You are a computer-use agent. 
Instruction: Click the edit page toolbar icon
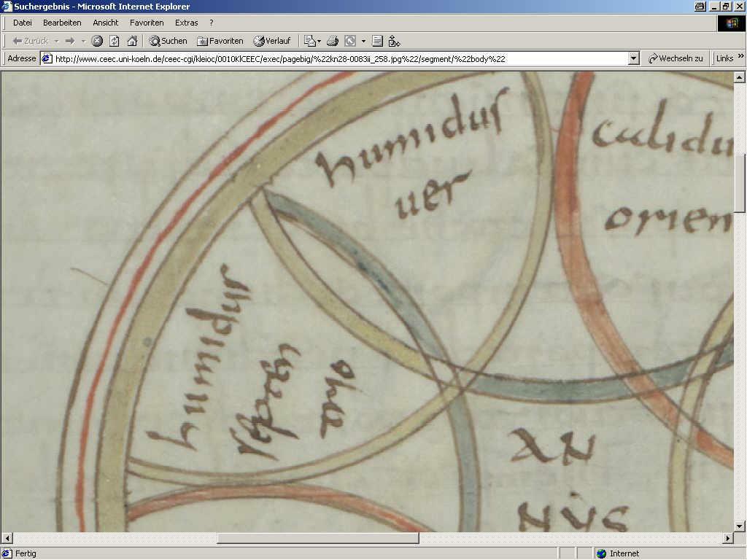click(350, 41)
